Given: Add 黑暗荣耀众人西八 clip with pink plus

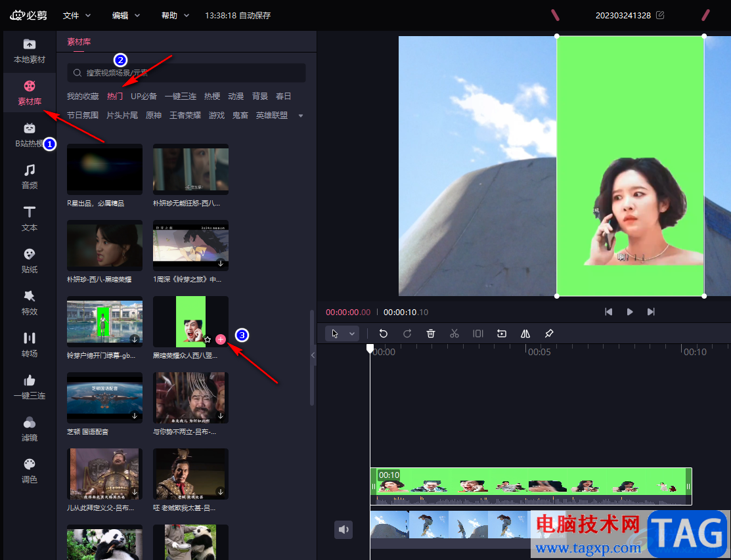Looking at the screenshot, I should [221, 339].
